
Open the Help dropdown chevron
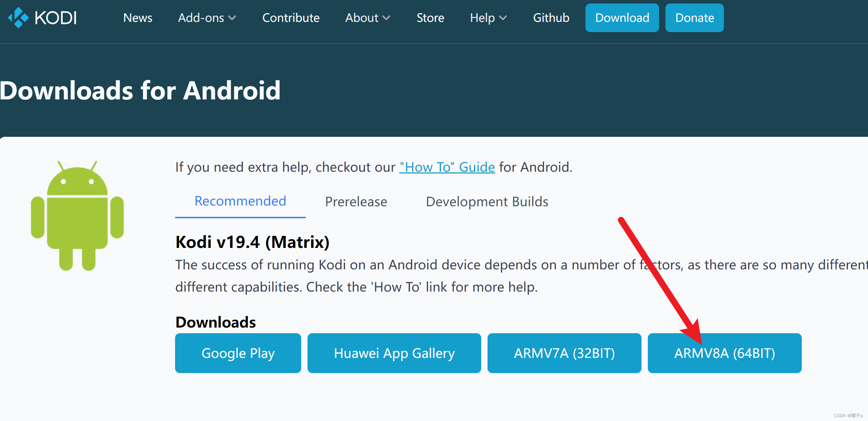tap(503, 18)
